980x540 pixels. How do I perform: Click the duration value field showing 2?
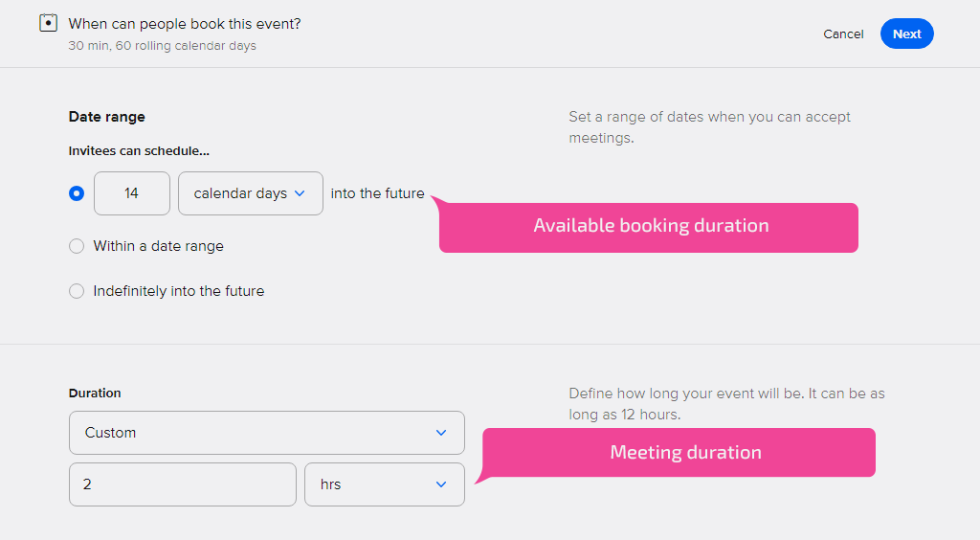coord(183,484)
